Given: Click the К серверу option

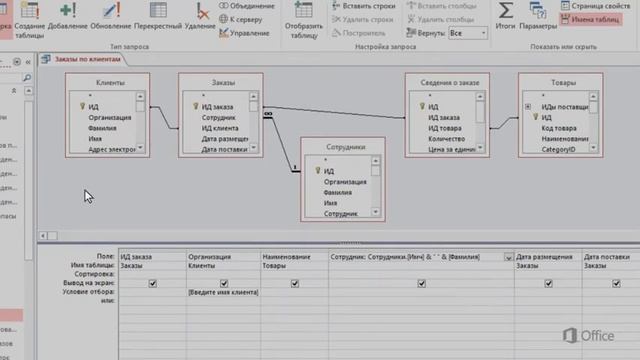Looking at the screenshot, I should click(x=241, y=19).
